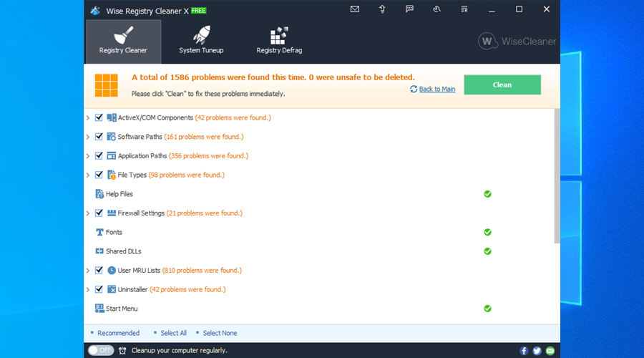The height and width of the screenshot is (358, 644).
Task: Expand the Software Paths category
Action: [x=88, y=137]
